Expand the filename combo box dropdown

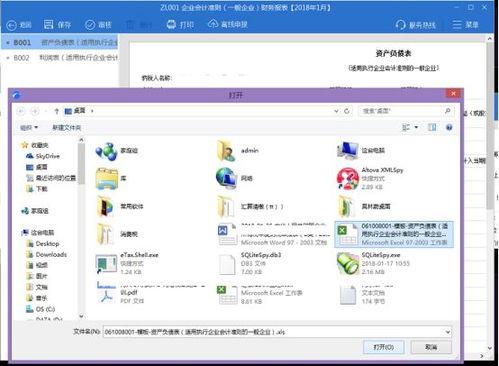448,332
